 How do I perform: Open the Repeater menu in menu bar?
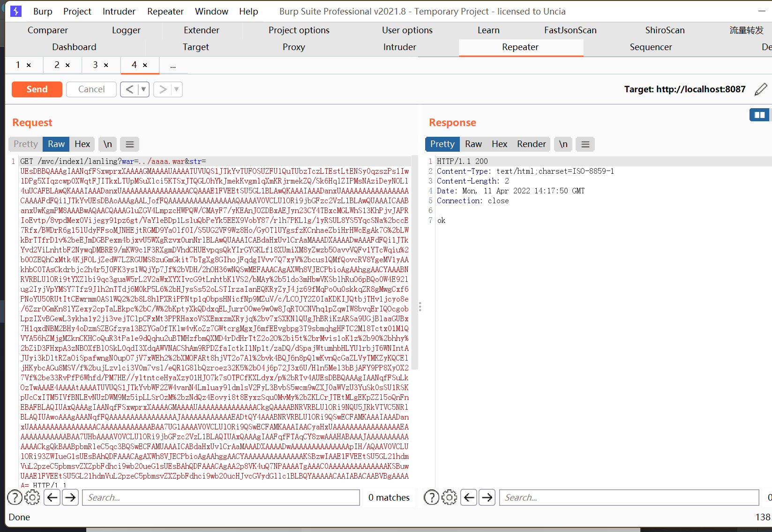click(x=165, y=11)
